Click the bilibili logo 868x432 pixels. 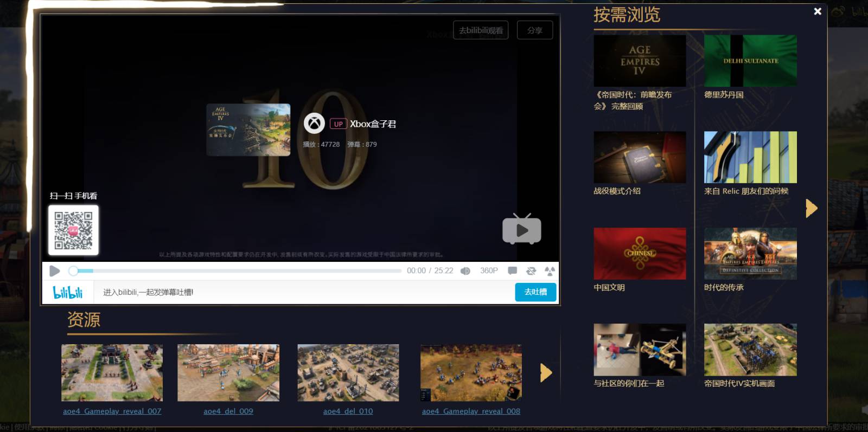[68, 292]
